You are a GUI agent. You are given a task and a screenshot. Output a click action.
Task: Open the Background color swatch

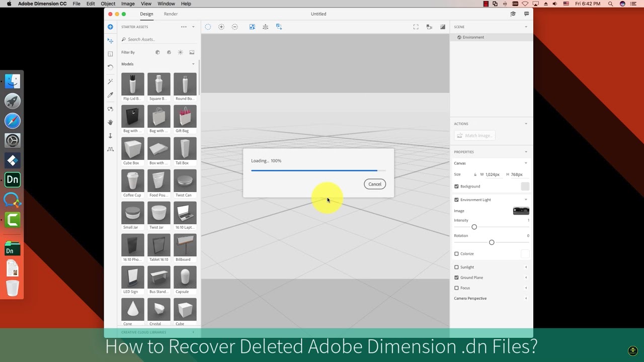pos(525,187)
